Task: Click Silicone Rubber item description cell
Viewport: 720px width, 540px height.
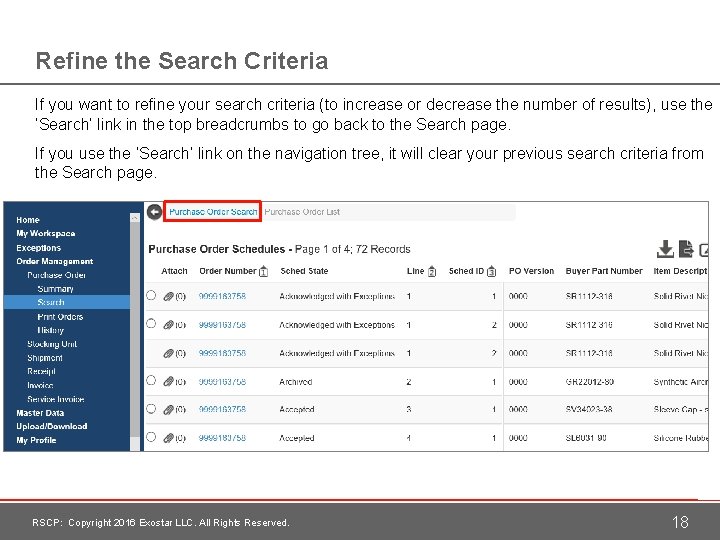Action: point(681,438)
